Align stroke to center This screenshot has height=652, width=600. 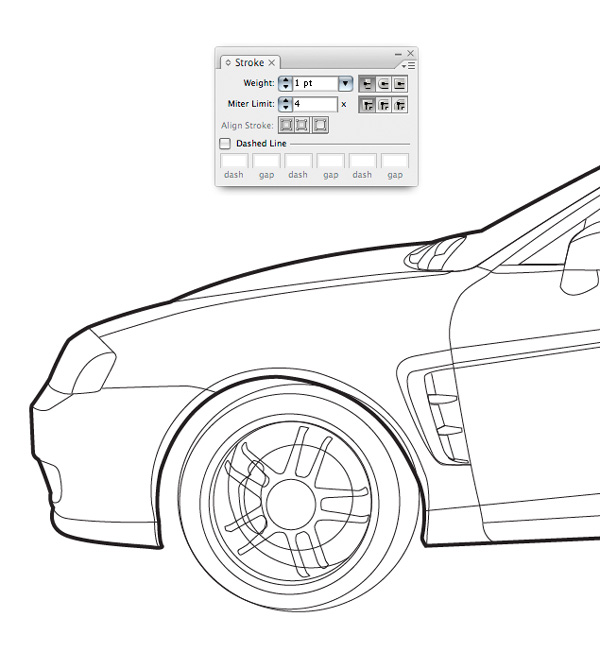[286, 125]
